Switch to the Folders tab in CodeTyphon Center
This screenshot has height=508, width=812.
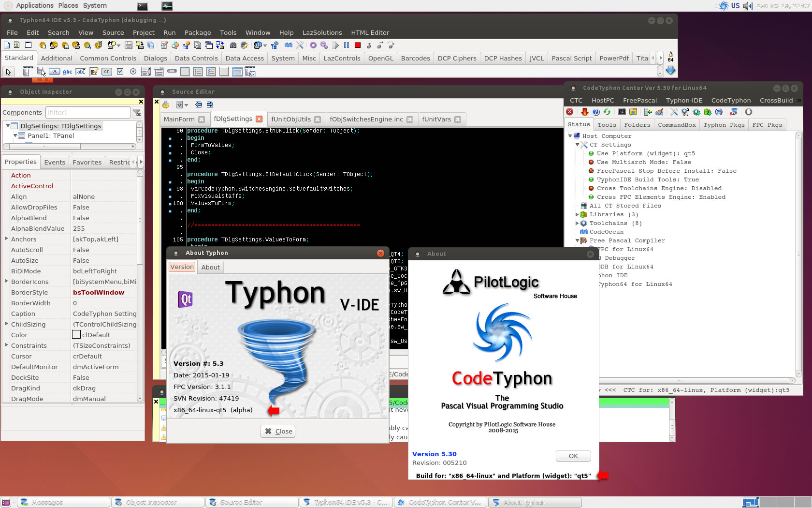point(637,125)
